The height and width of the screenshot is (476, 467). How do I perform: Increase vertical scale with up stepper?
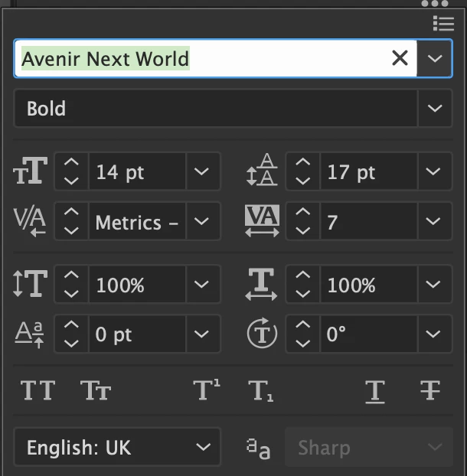[71, 275]
